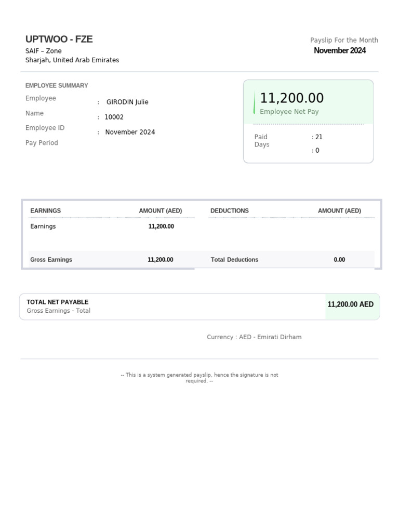Click the EARNINGS column header
The image size is (399, 532).
point(46,211)
